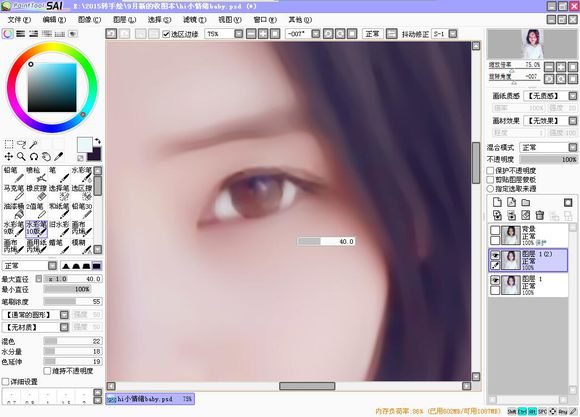The image size is (580, 417).
Task: Add layer mask icon in layer panel
Action: click(x=568, y=202)
